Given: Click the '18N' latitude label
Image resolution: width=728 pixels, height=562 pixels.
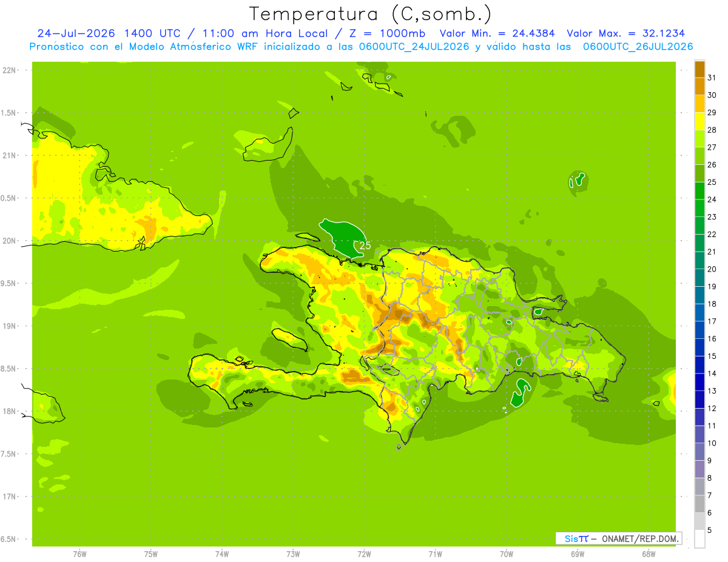Looking at the screenshot, I should (9, 411).
